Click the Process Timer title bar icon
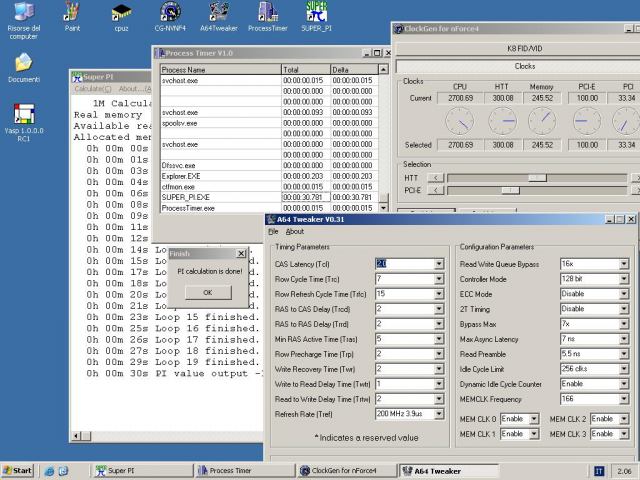Viewport: 640px width, 480px height. click(x=160, y=53)
